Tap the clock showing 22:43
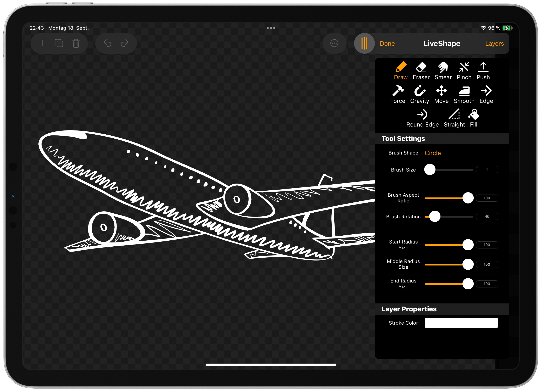Screen dimensions: 542x392 tap(37, 28)
